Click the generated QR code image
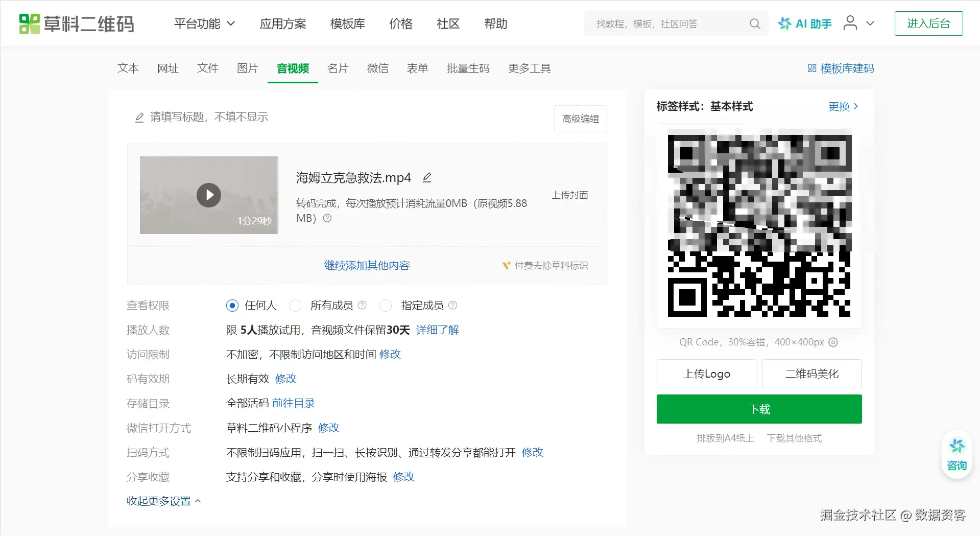 [759, 225]
